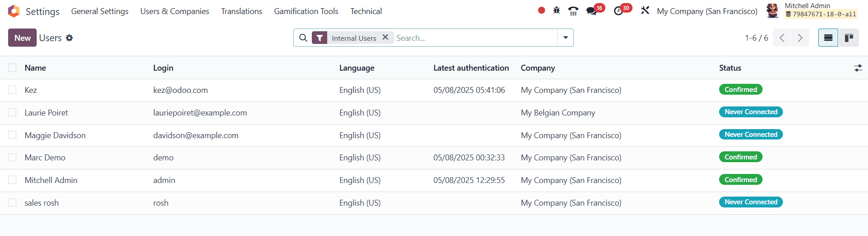Click the Users breadcrumb title

[x=50, y=38]
